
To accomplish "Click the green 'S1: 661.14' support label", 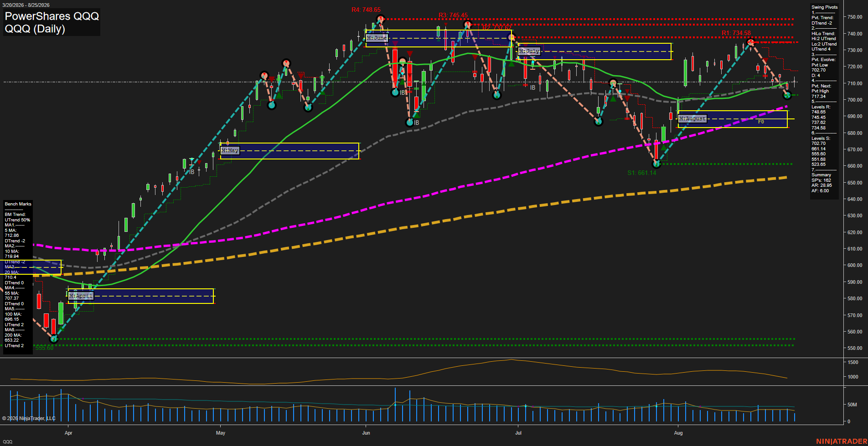I will (642, 173).
